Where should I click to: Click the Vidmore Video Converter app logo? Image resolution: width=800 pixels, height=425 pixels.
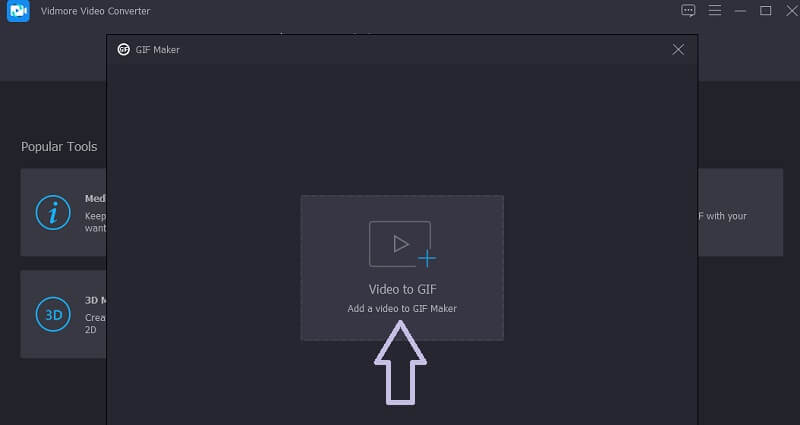point(18,11)
